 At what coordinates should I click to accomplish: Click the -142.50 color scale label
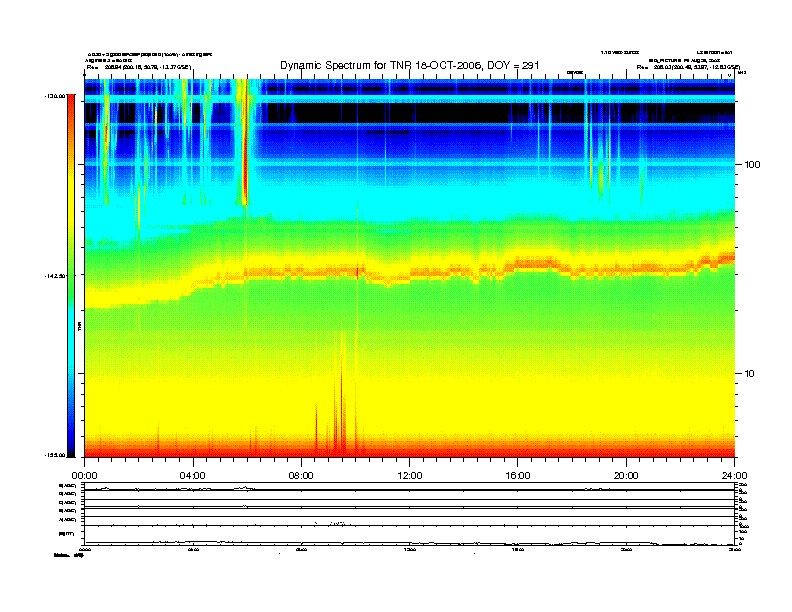click(55, 276)
